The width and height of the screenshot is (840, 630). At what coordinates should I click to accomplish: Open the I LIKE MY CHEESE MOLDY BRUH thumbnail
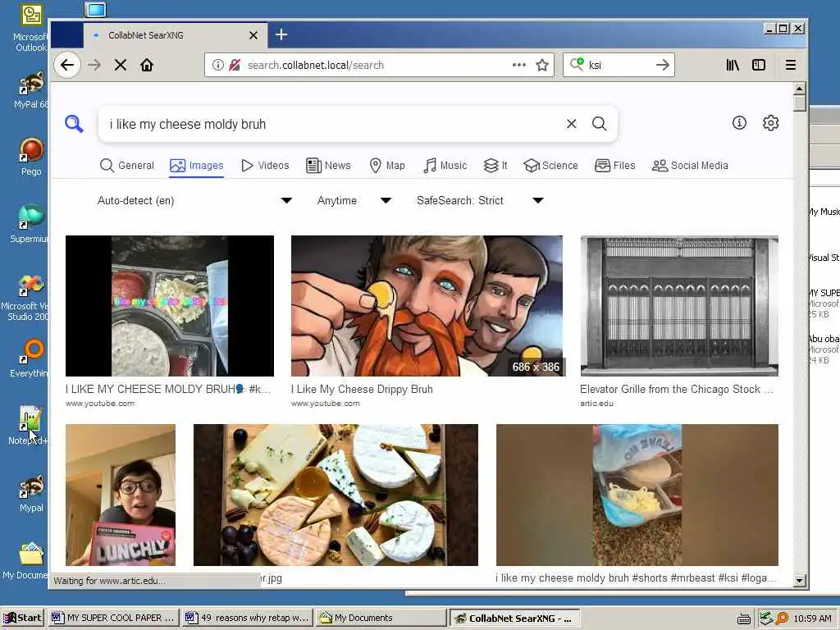[169, 306]
